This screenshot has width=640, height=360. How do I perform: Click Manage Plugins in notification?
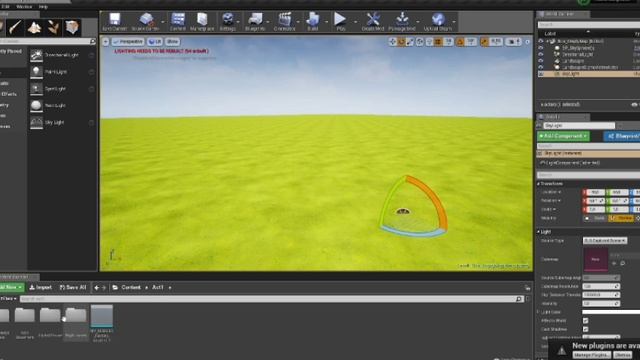592,355
